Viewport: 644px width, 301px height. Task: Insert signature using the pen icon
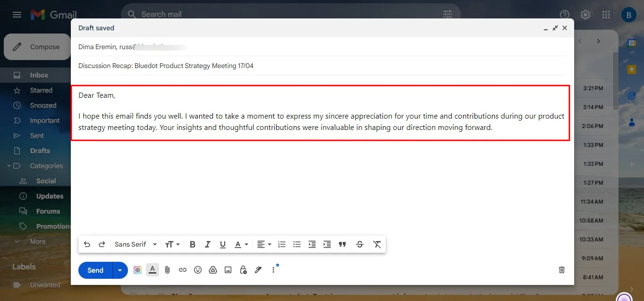click(x=258, y=269)
